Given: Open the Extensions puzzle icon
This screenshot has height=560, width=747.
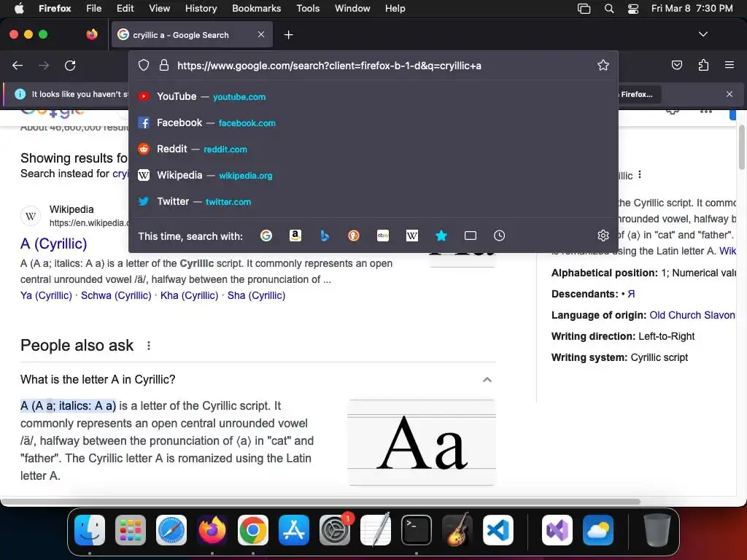Looking at the screenshot, I should click(x=703, y=65).
